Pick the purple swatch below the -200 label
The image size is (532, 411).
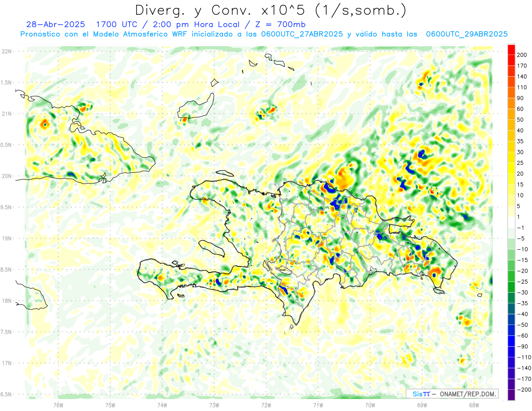[x=511, y=395]
